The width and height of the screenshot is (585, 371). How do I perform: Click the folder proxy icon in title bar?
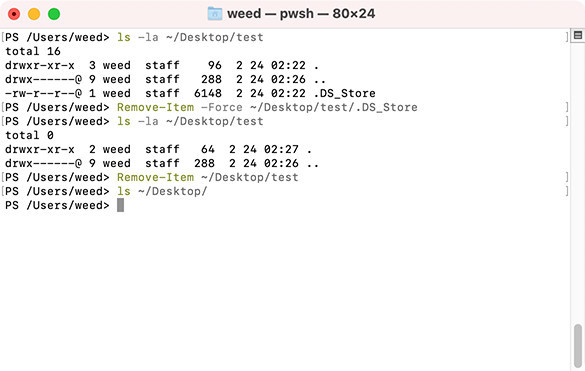tap(215, 14)
